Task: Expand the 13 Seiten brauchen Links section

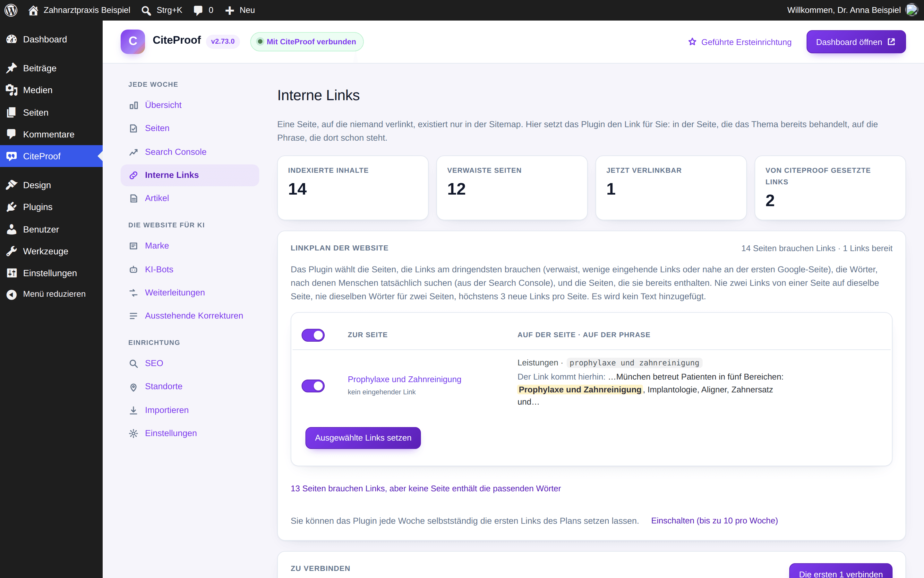Action: [426, 488]
